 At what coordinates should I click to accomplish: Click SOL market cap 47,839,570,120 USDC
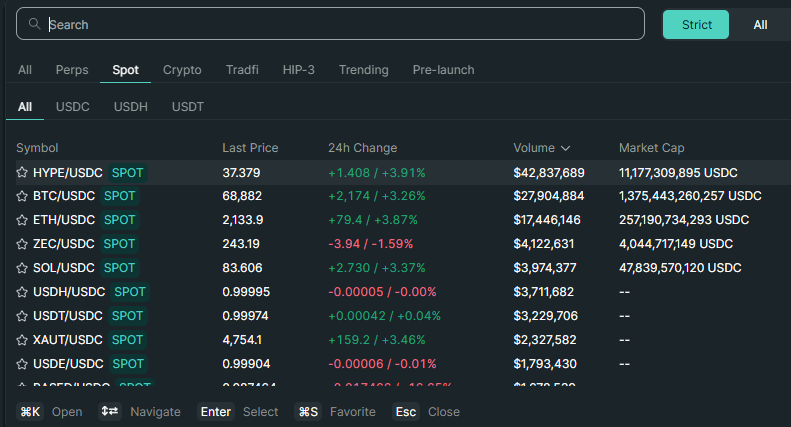point(680,268)
